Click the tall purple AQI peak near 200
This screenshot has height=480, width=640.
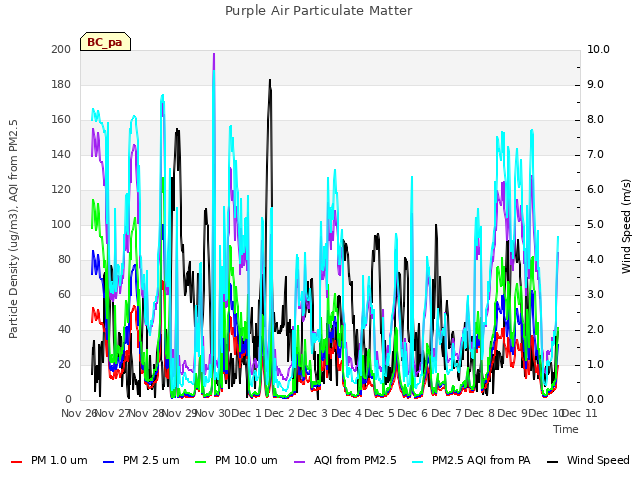pos(214,61)
